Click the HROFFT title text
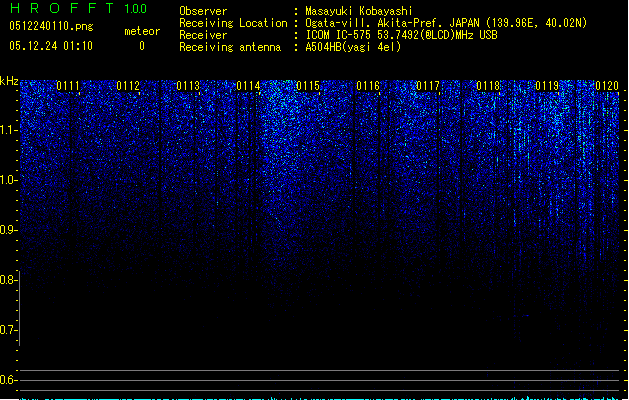This screenshot has width=629, height=400. point(62,8)
